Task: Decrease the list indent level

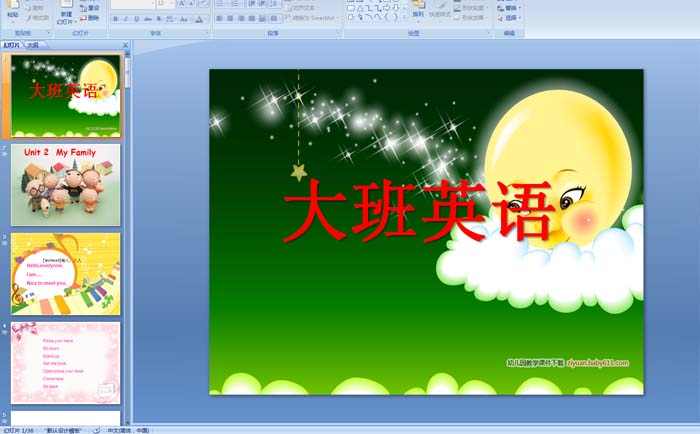Action: (251, 4)
